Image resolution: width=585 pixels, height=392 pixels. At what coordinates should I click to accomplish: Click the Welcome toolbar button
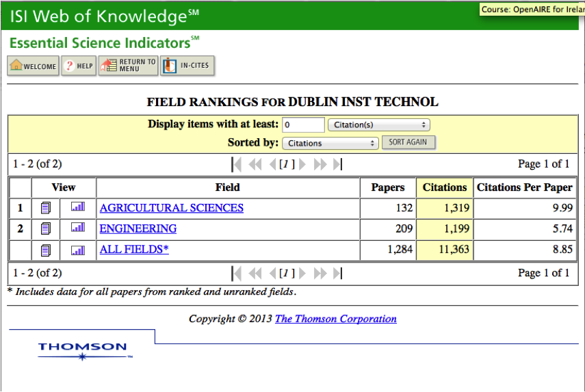[33, 66]
